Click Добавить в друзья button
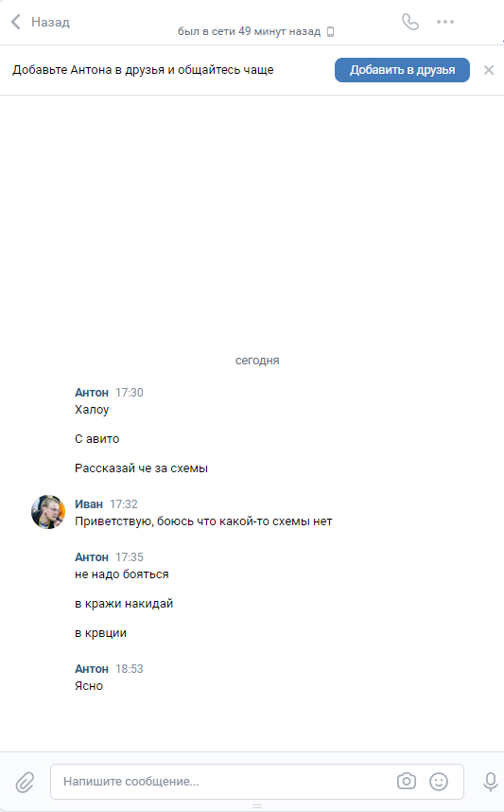504x812 pixels. click(x=402, y=70)
